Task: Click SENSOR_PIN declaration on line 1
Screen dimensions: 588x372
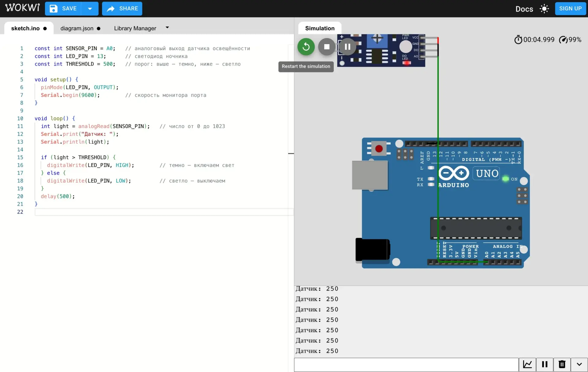Action: point(75,48)
